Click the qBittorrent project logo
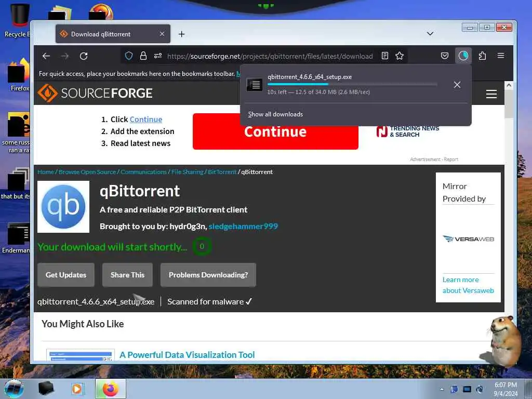The height and width of the screenshot is (399, 532). click(63, 207)
